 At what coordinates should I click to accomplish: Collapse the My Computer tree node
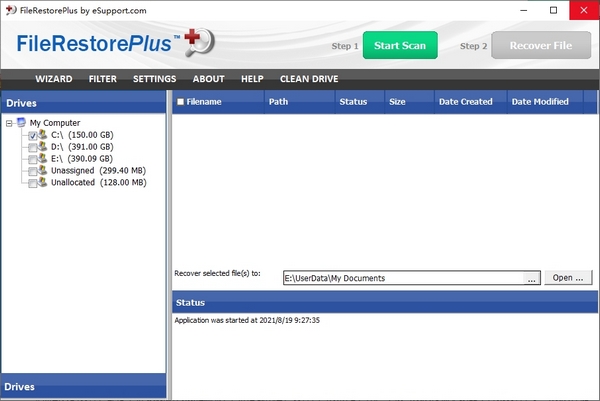[9, 123]
